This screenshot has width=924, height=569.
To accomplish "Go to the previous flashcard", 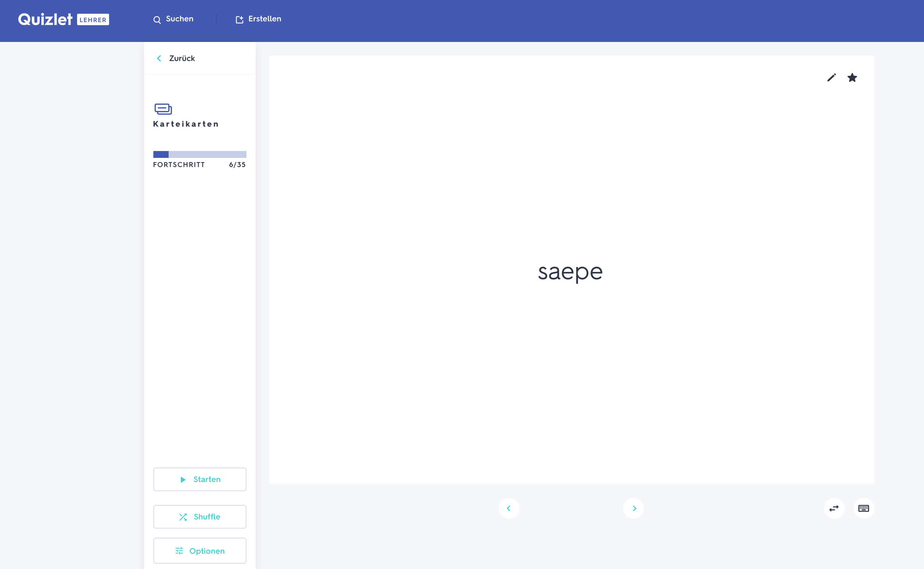I will coord(509,508).
